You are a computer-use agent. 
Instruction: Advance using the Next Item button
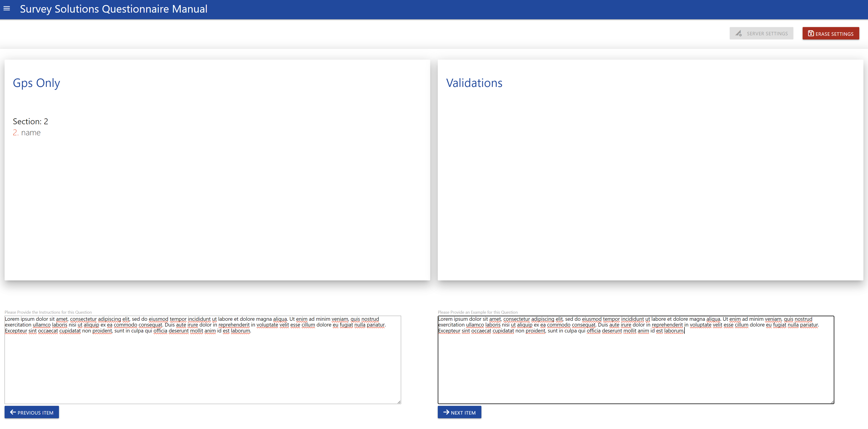coord(459,412)
